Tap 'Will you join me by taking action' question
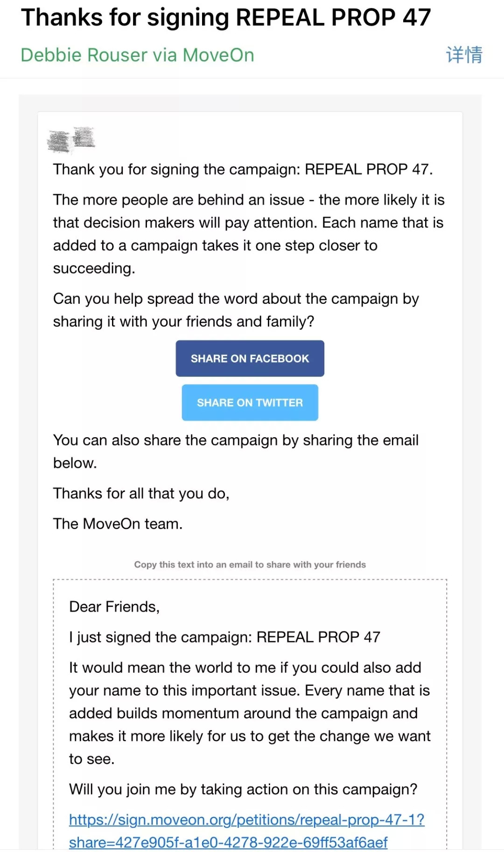This screenshot has width=504, height=852. pos(243,789)
